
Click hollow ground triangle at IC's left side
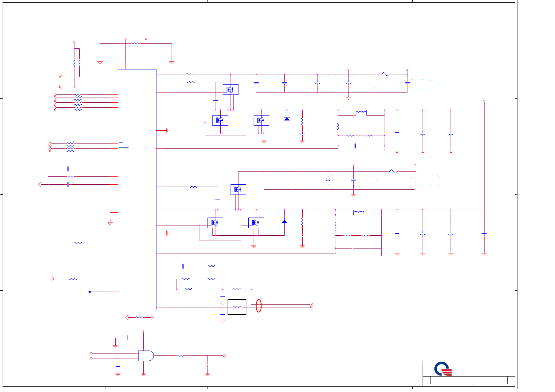pos(110,224)
